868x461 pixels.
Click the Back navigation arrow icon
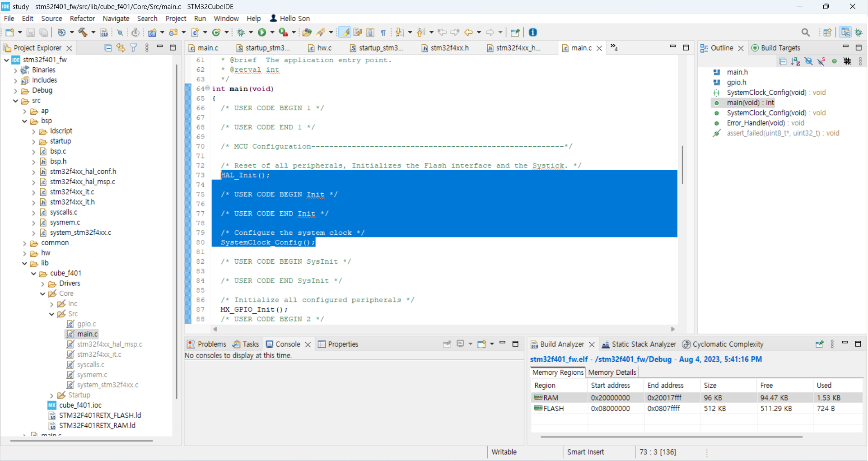pyautogui.click(x=469, y=33)
